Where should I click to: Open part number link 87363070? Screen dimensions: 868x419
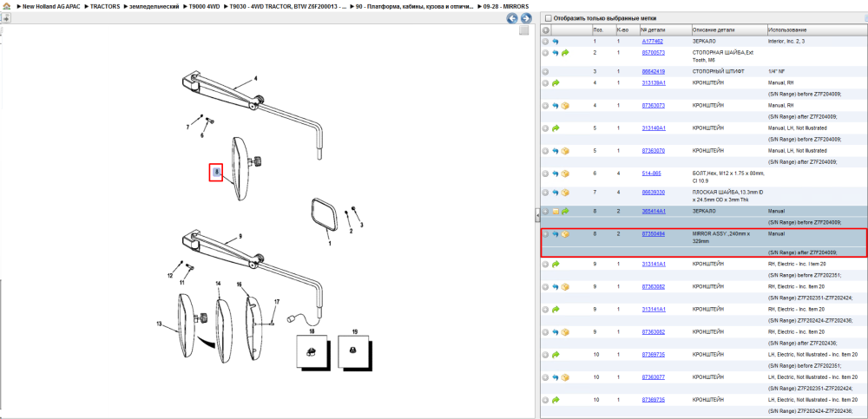(x=654, y=151)
